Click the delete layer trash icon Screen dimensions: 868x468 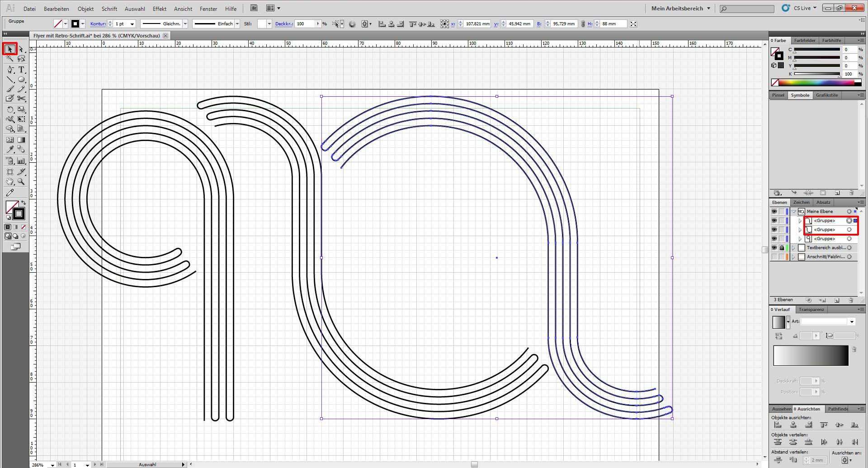click(851, 300)
